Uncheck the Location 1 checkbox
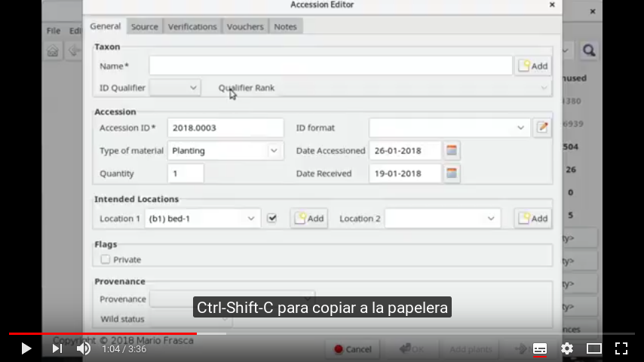The image size is (644, 362). tap(272, 218)
